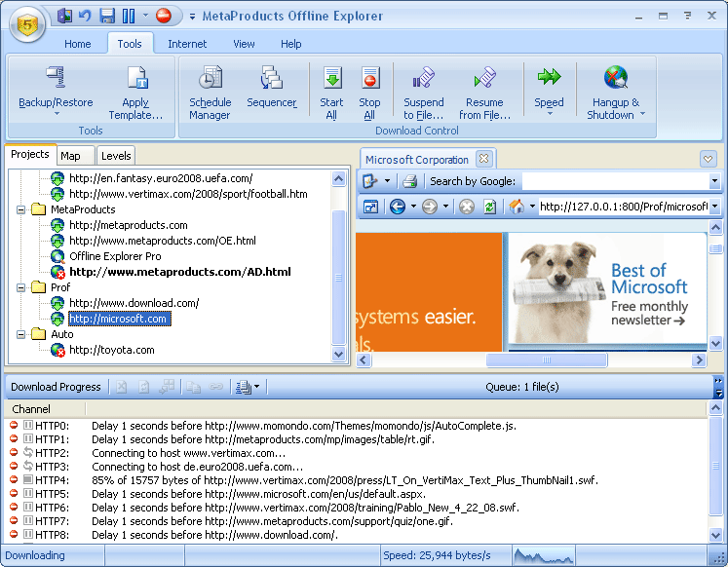The width and height of the screenshot is (728, 567).
Task: Switch to the Map panel tab
Action: 70,156
